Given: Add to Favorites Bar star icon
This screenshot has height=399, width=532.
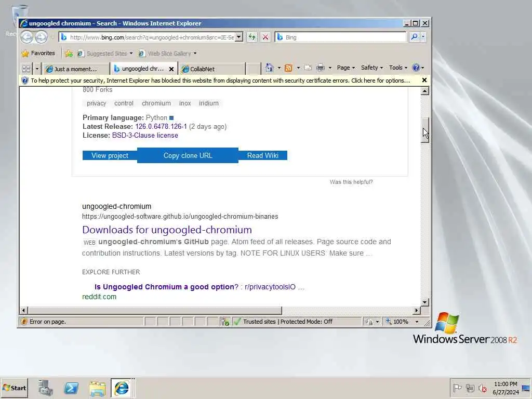Looking at the screenshot, I should click(69, 54).
